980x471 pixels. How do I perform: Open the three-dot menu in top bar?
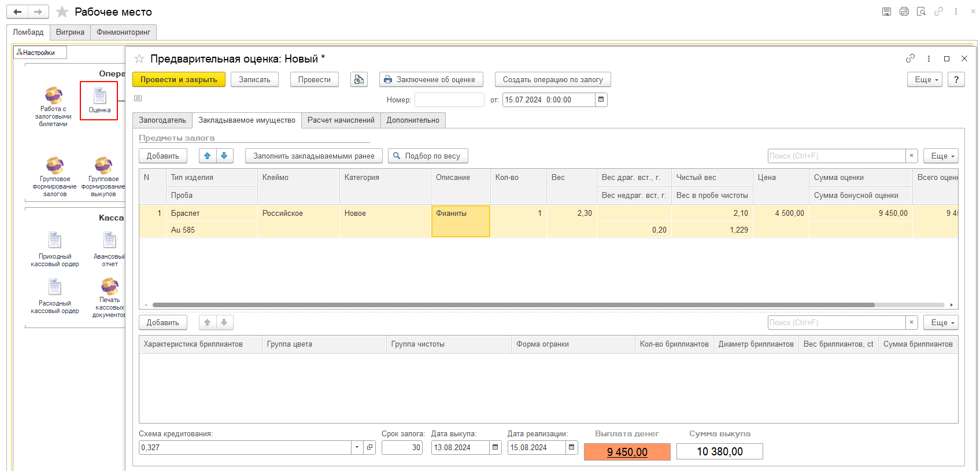[x=956, y=12]
